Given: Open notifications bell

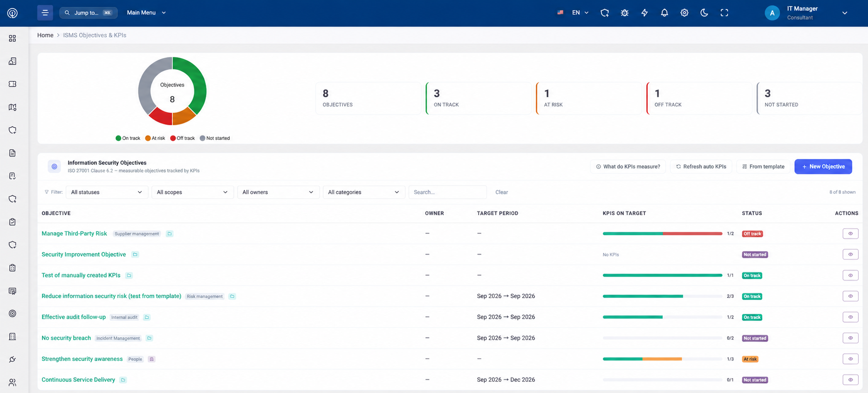Looking at the screenshot, I should (664, 13).
